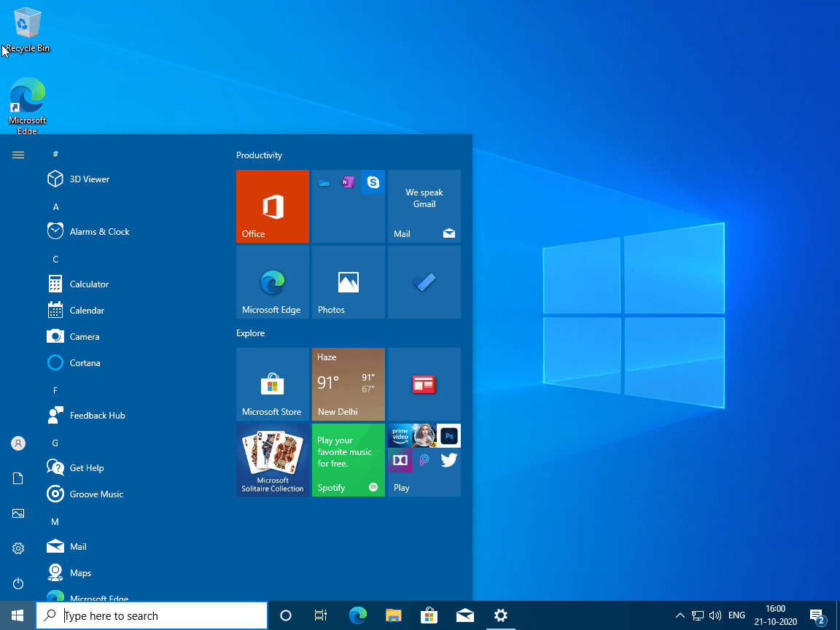
Task: Open the Microsoft Store tile
Action: click(x=272, y=384)
